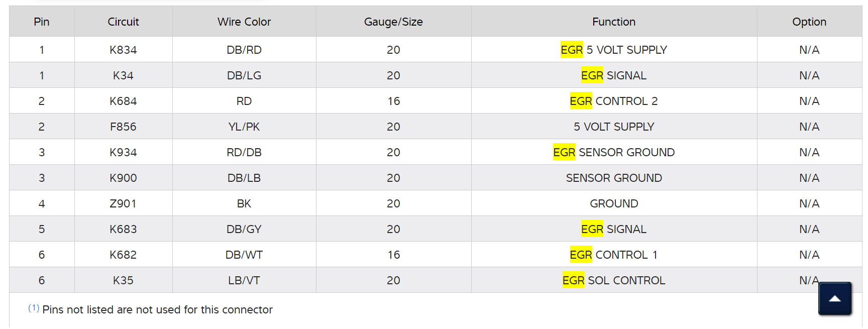Click the EGR SENSOR GROUND function text

tap(614, 152)
